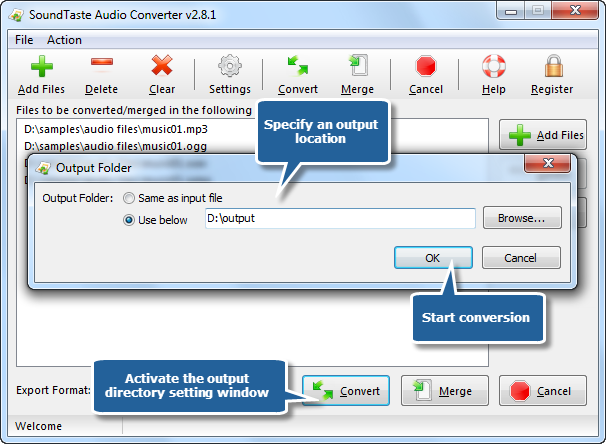The width and height of the screenshot is (606, 444).
Task: Click the Cancel stop toolbar icon
Action: pos(426,66)
